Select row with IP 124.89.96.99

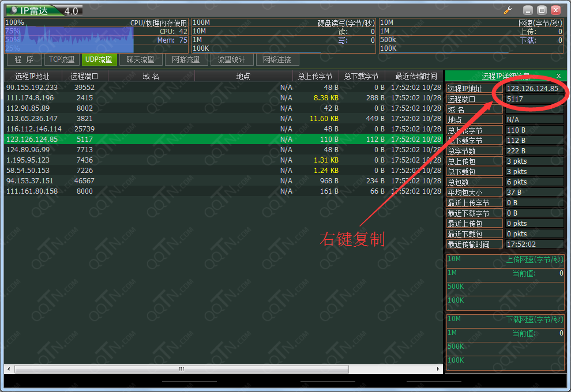click(x=223, y=149)
